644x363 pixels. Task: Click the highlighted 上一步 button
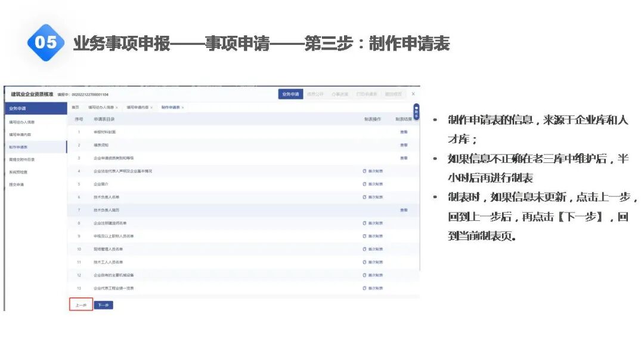(81, 304)
